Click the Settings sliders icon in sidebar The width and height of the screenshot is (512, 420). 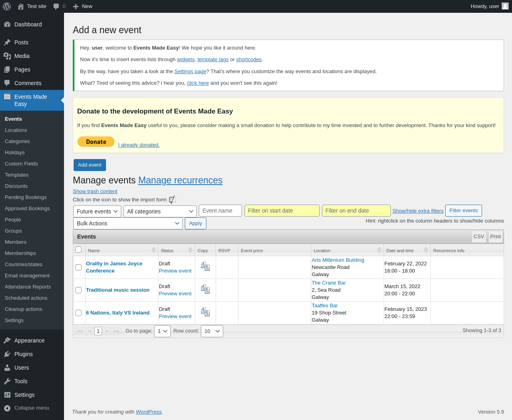pyautogui.click(x=7, y=395)
